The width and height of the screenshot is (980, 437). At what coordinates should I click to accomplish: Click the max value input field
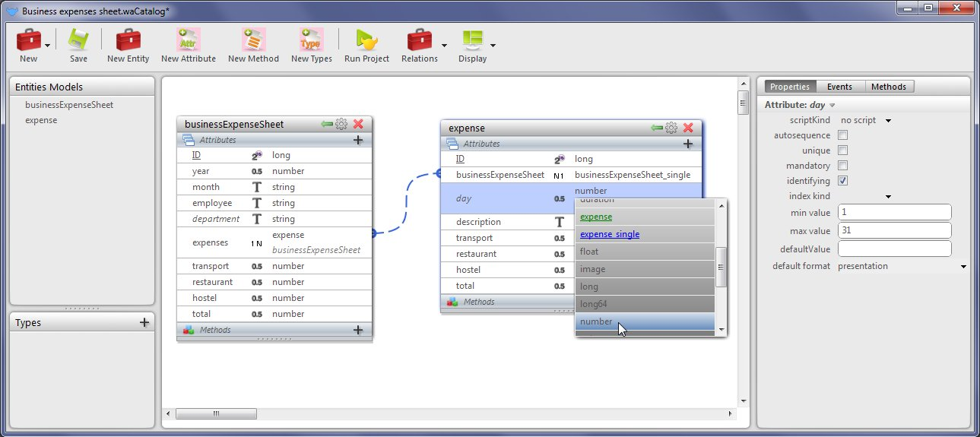click(894, 230)
